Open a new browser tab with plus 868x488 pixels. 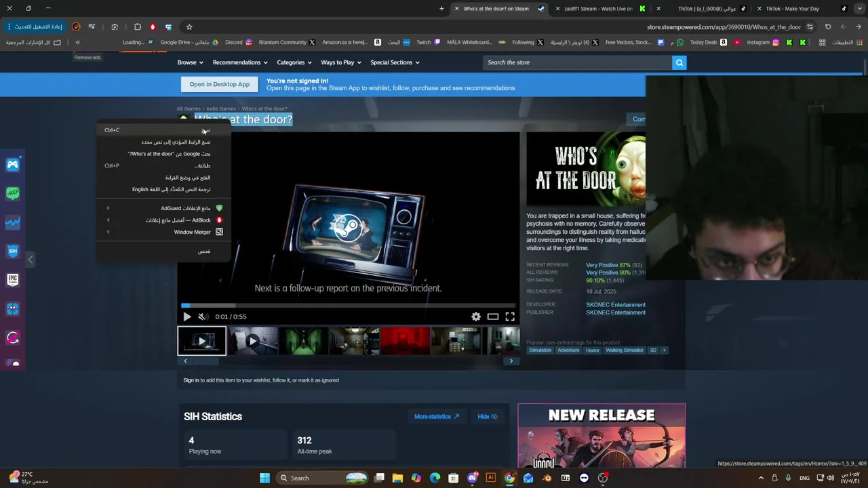(x=441, y=9)
